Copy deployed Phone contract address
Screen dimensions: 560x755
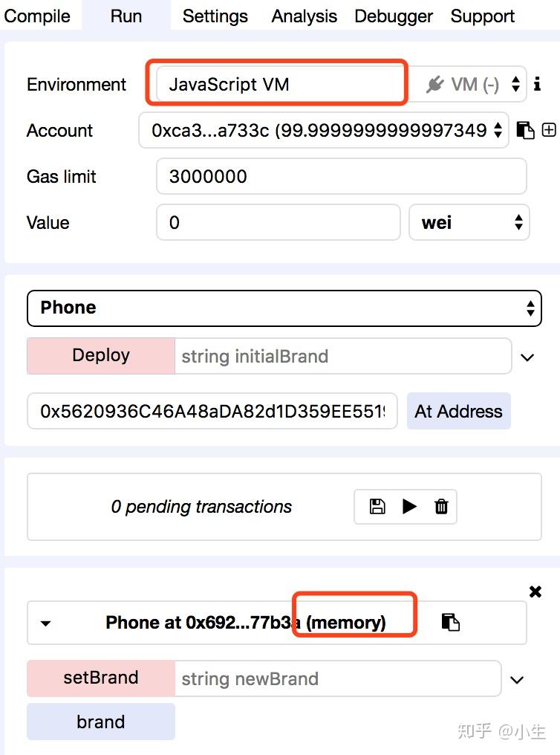tap(450, 622)
